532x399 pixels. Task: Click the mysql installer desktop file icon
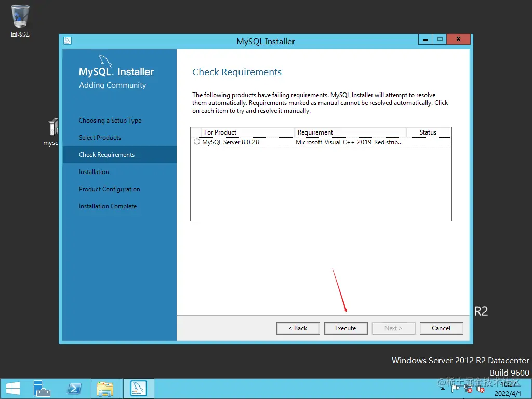52,131
